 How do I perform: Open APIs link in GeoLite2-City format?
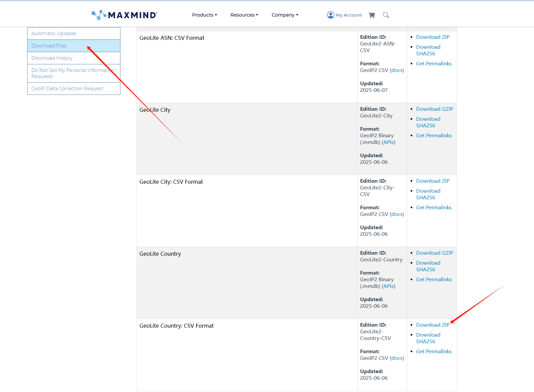(389, 142)
